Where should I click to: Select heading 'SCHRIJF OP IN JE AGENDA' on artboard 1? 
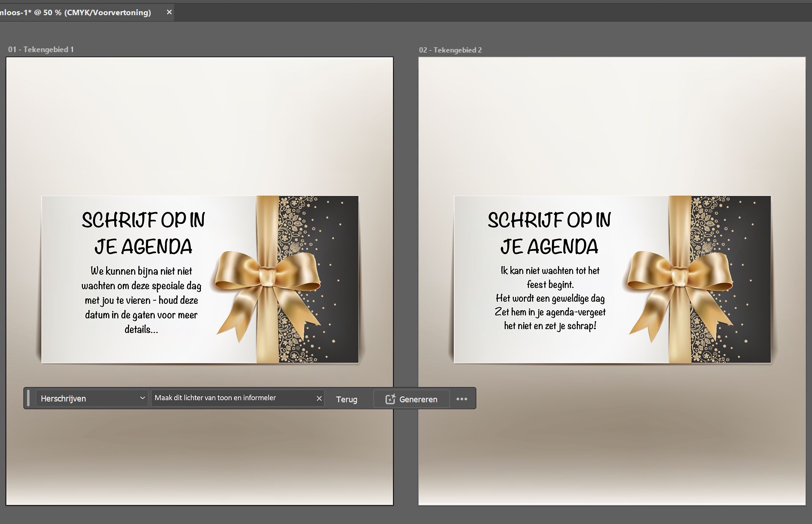pyautogui.click(x=143, y=233)
